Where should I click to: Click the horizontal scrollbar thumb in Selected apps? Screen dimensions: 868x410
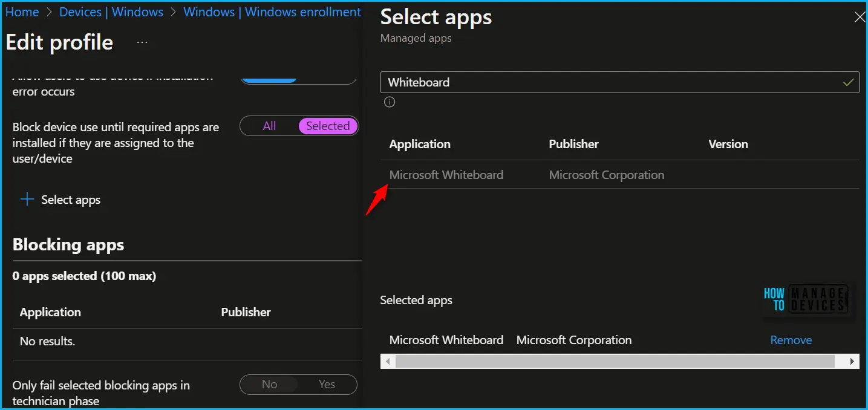pyautogui.click(x=615, y=361)
